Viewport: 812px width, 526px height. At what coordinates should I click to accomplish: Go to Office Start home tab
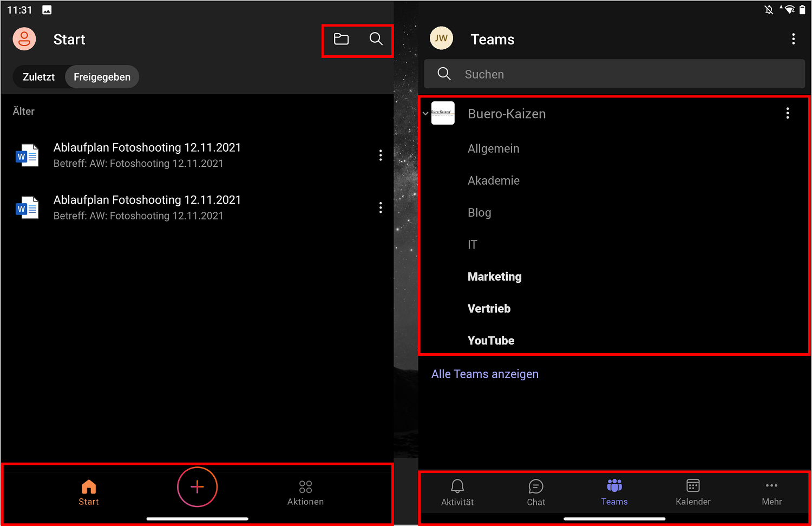coord(89,492)
